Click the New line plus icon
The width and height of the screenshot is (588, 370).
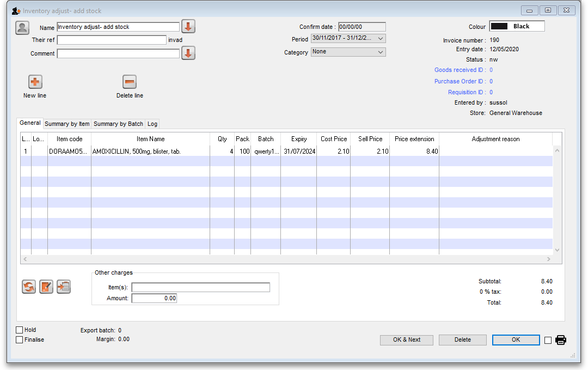pyautogui.click(x=35, y=82)
